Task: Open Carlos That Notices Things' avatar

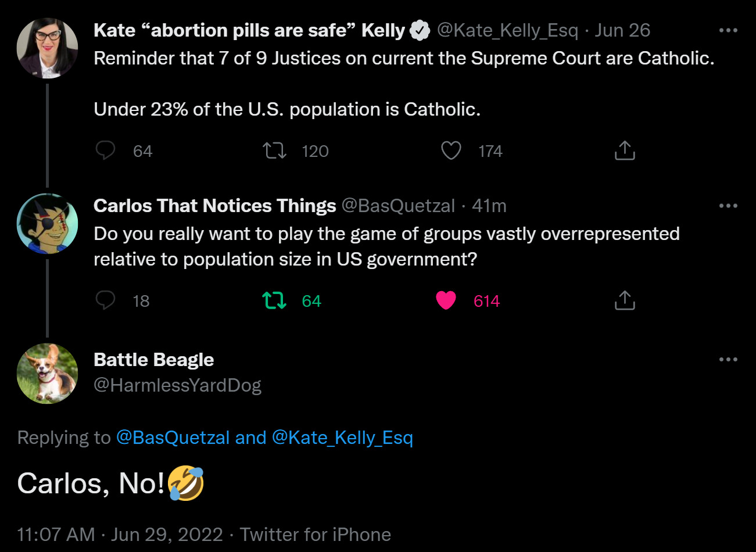Action: pyautogui.click(x=47, y=224)
